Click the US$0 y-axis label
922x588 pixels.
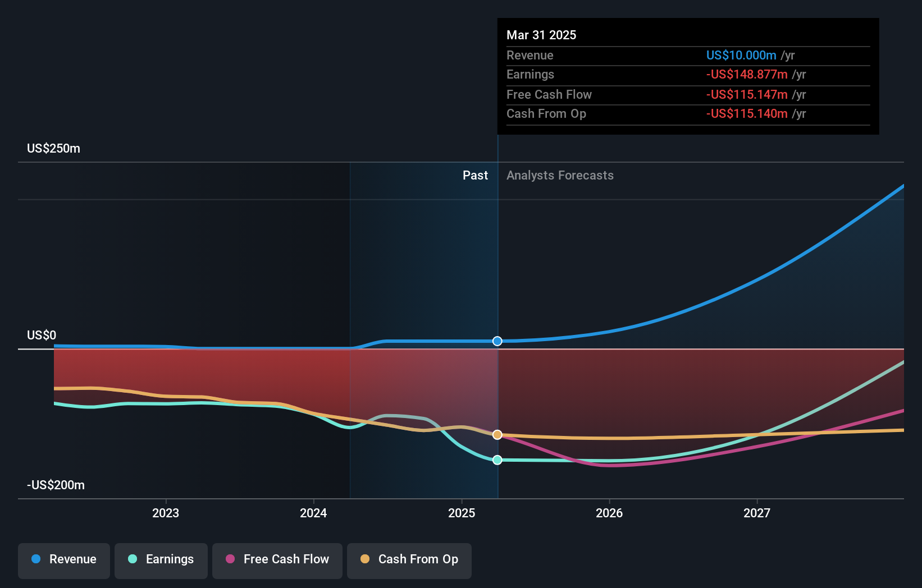click(x=42, y=336)
